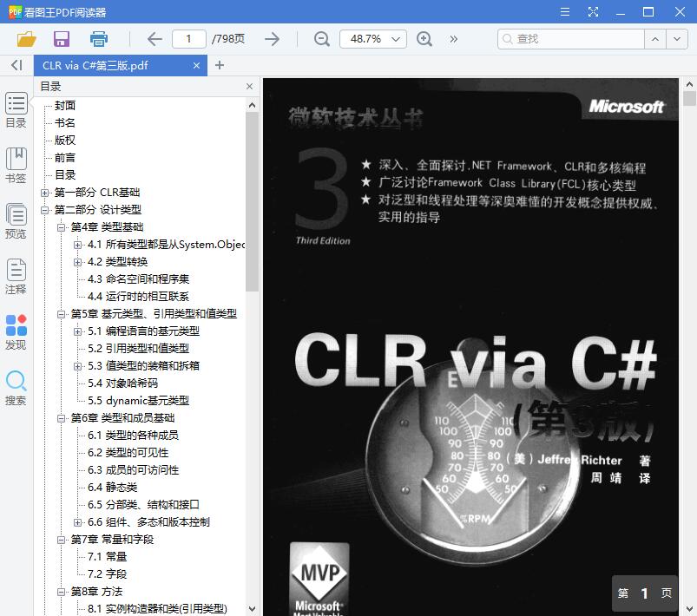
Task: Select 6.1 类型的各种成员
Action: (133, 436)
